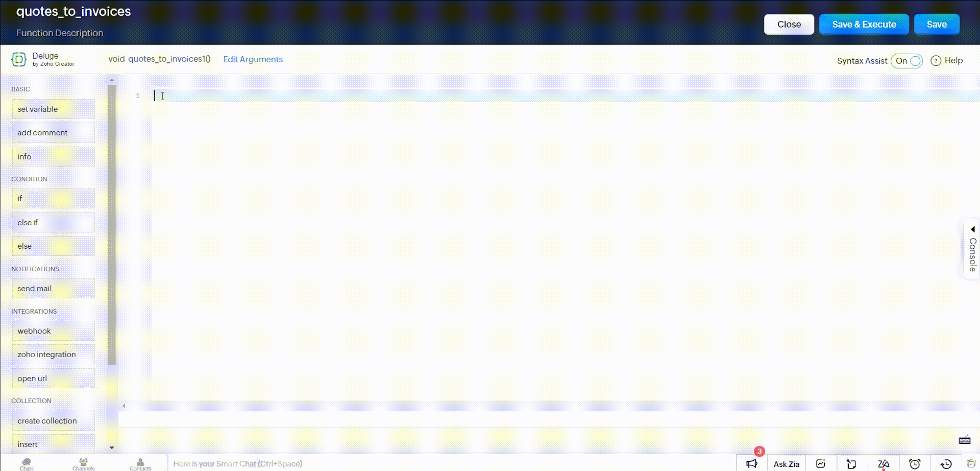Click the keyboard shortcuts icon

[964, 440]
